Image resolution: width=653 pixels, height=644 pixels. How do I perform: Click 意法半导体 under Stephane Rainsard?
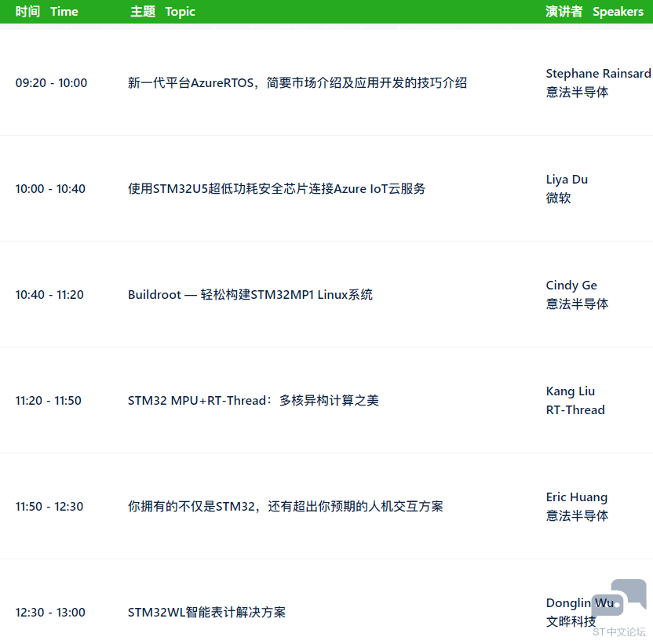point(577,92)
